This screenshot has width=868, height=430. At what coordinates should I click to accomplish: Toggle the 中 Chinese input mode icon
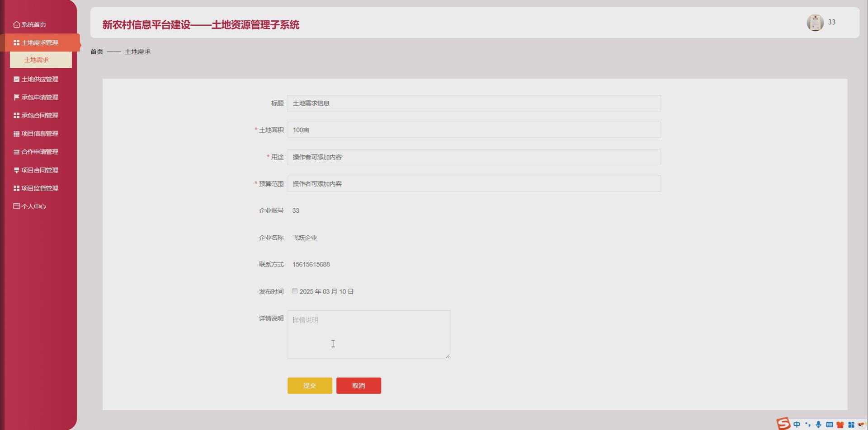click(x=797, y=425)
